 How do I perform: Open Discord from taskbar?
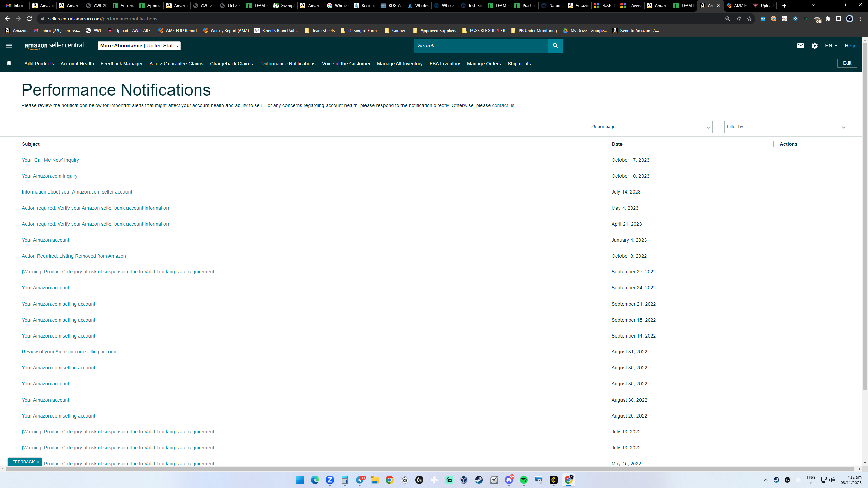(x=509, y=480)
